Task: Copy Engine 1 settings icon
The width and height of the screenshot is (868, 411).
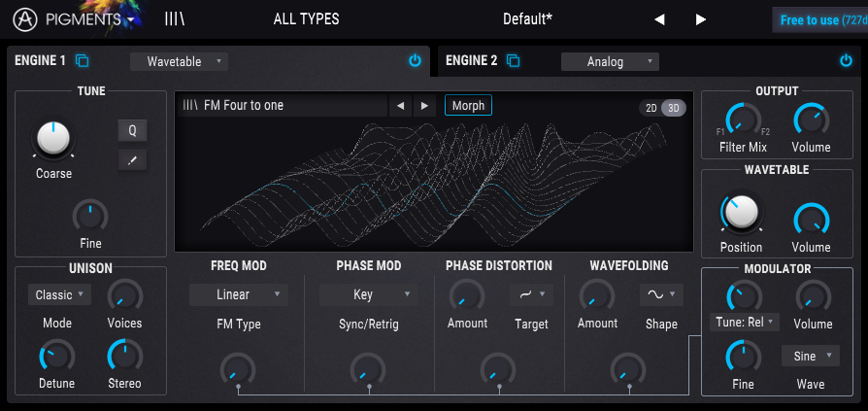Action: point(83,60)
